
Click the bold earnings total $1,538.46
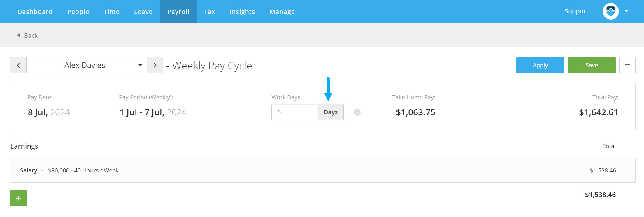coord(600,195)
